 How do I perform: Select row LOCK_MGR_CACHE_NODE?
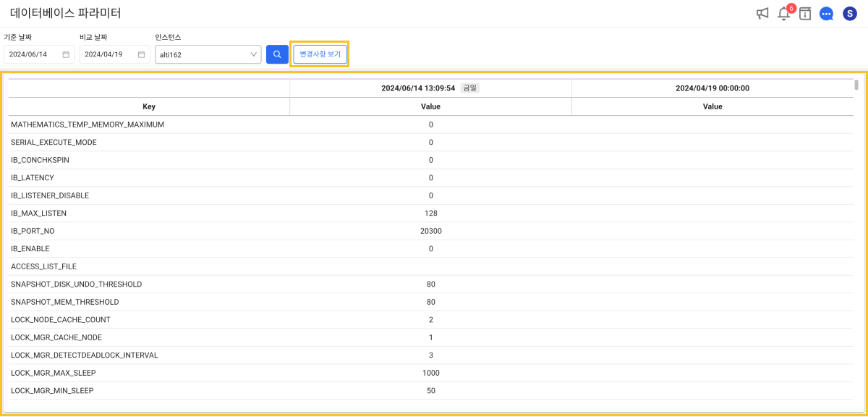pos(431,337)
